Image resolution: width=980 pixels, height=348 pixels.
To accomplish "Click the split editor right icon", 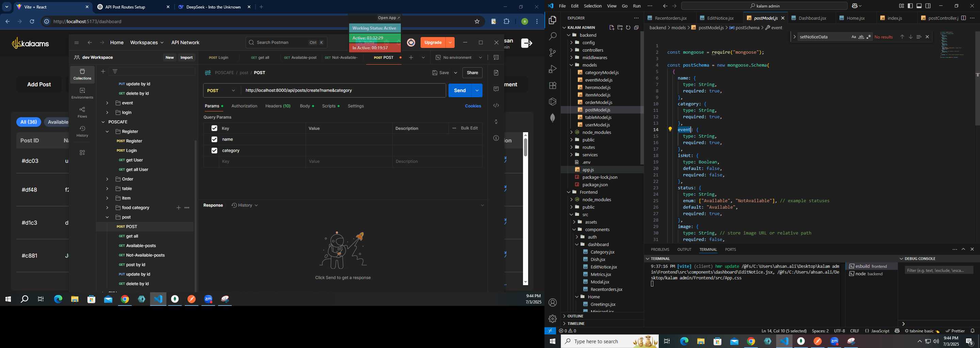I will click(x=963, y=18).
